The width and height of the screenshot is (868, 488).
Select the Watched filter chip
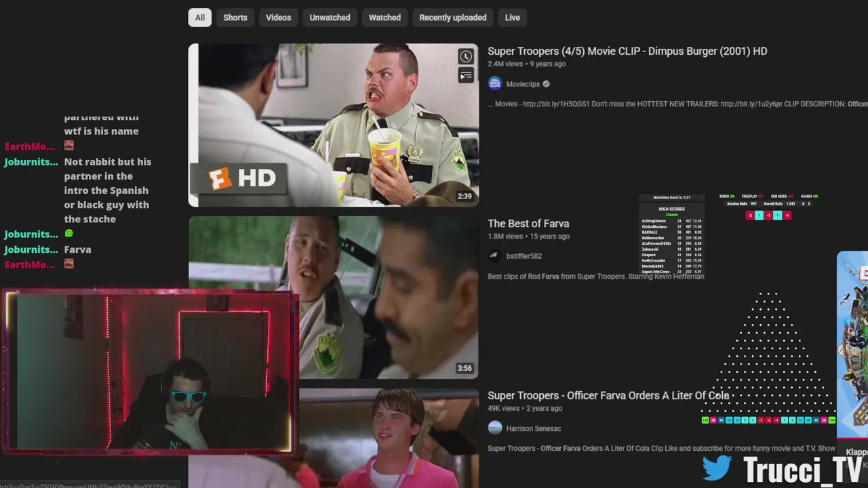point(384,18)
